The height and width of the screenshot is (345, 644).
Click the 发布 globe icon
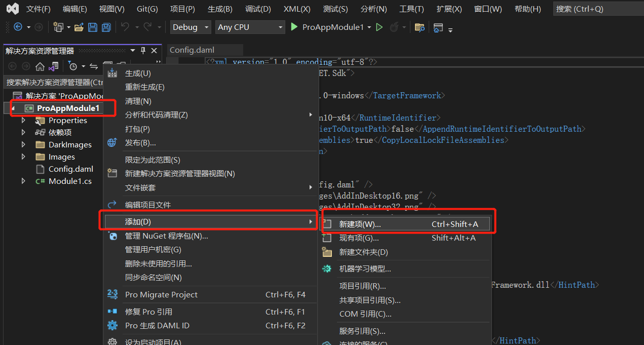tap(112, 143)
